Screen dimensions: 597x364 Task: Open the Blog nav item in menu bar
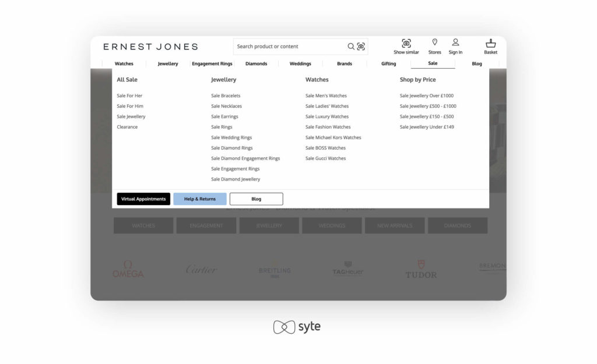(x=477, y=63)
